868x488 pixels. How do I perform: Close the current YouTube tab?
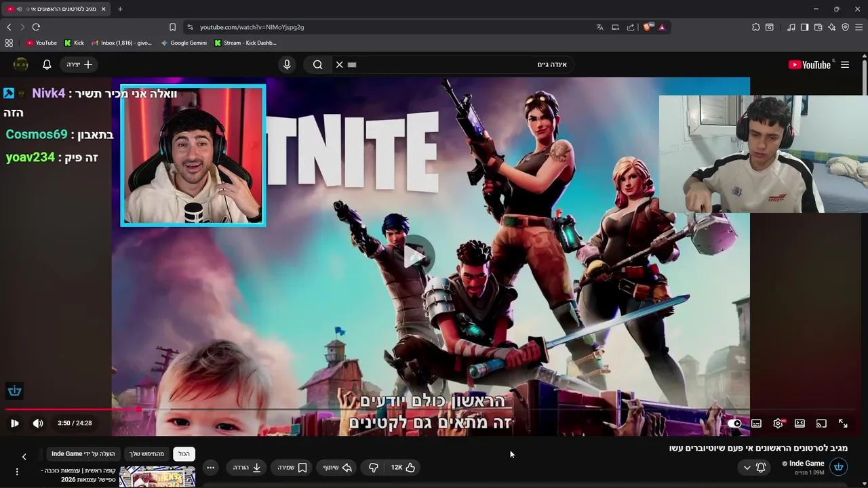coord(103,9)
